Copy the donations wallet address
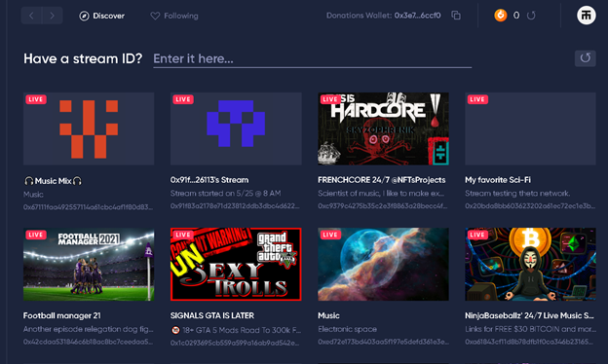The width and height of the screenshot is (608, 364). (456, 16)
